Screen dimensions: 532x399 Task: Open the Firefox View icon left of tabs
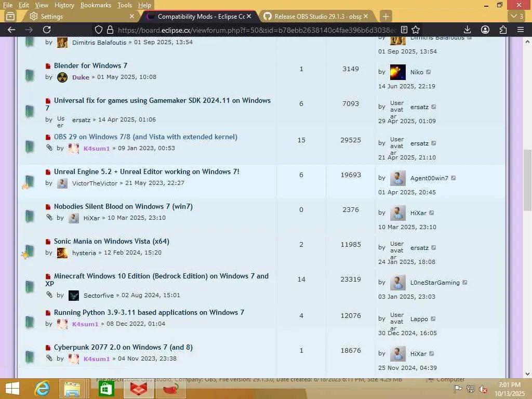coord(10,16)
